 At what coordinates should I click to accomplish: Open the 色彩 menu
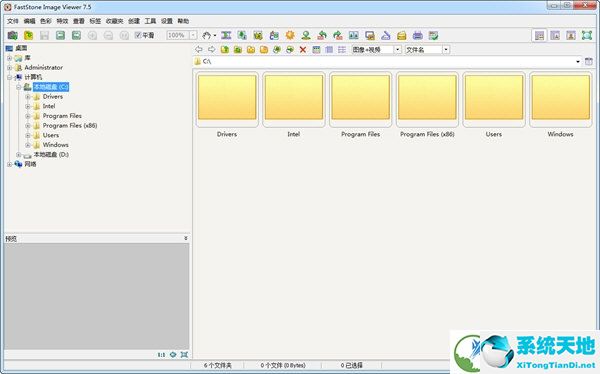coord(46,21)
